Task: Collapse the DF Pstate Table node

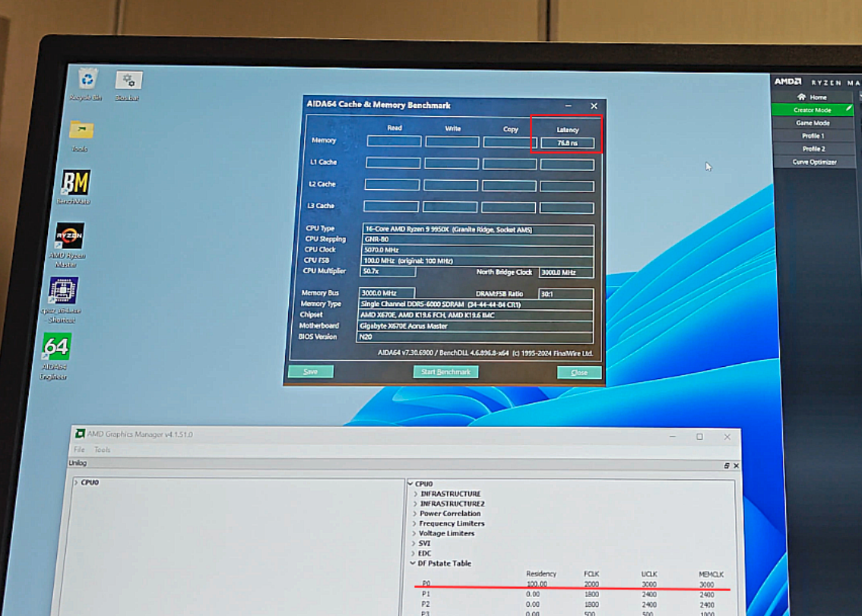Action: (x=413, y=564)
